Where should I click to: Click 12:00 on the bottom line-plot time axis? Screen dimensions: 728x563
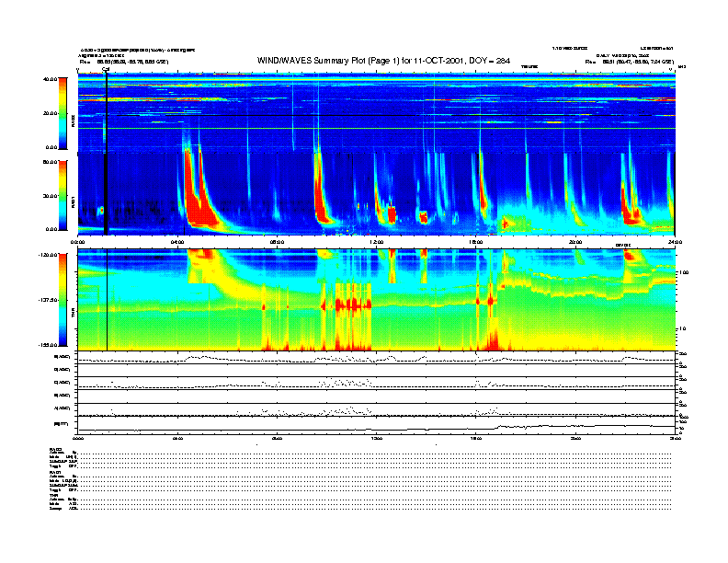[377, 438]
